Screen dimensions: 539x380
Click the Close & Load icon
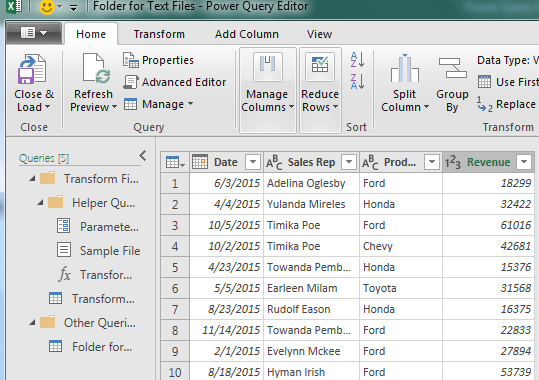click(x=32, y=69)
